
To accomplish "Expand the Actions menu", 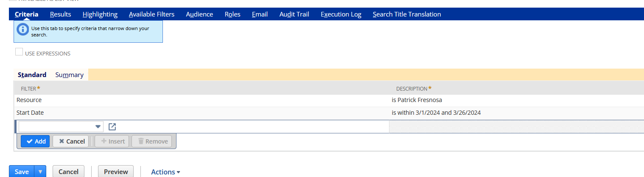I will pos(166,172).
